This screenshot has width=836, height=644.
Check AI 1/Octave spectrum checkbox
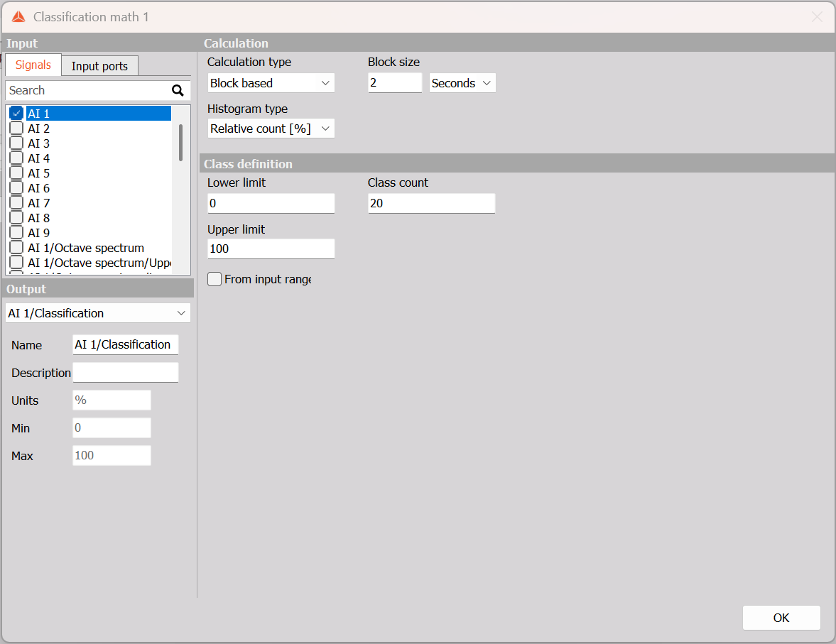pyautogui.click(x=16, y=247)
